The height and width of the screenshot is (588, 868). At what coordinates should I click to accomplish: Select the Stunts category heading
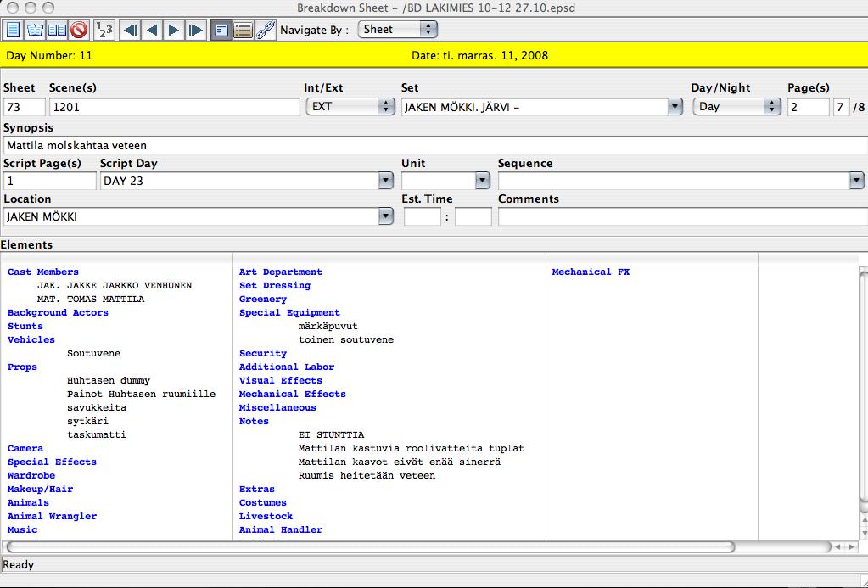(x=25, y=326)
